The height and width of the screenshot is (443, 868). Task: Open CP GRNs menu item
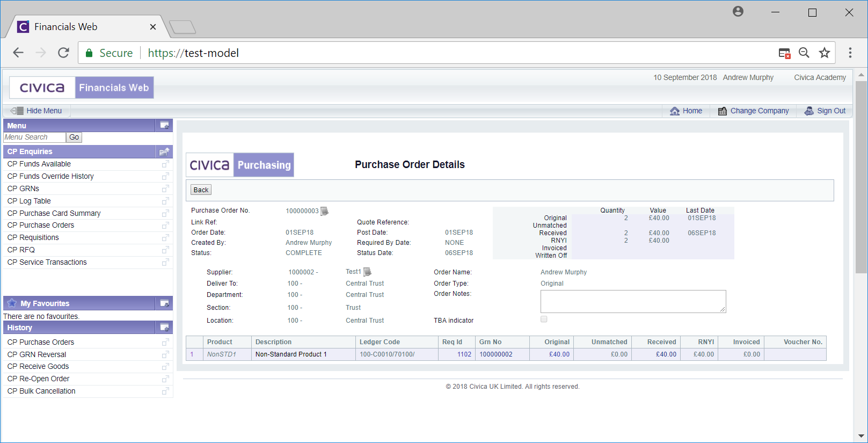click(x=23, y=188)
